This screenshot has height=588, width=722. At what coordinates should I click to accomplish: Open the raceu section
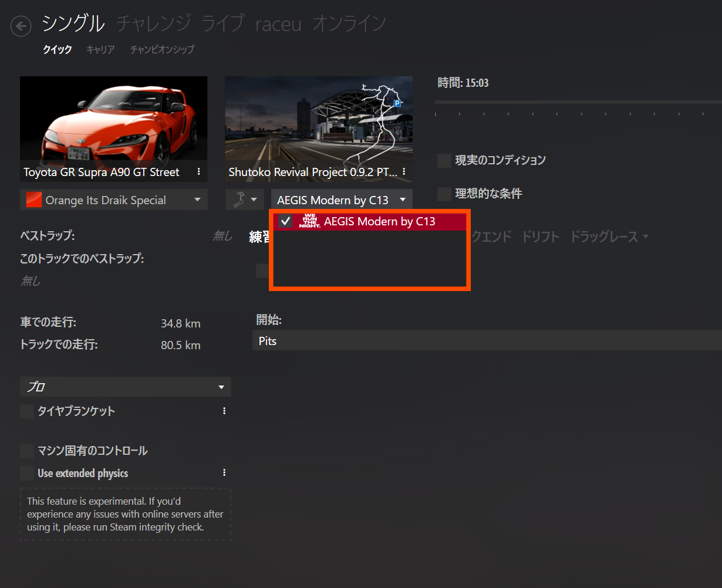(x=278, y=25)
